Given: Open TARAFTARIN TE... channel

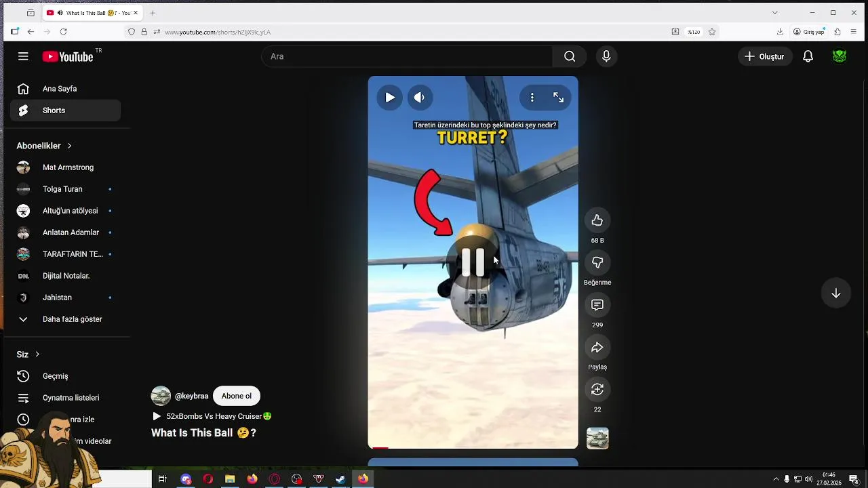Looking at the screenshot, I should tap(65, 254).
